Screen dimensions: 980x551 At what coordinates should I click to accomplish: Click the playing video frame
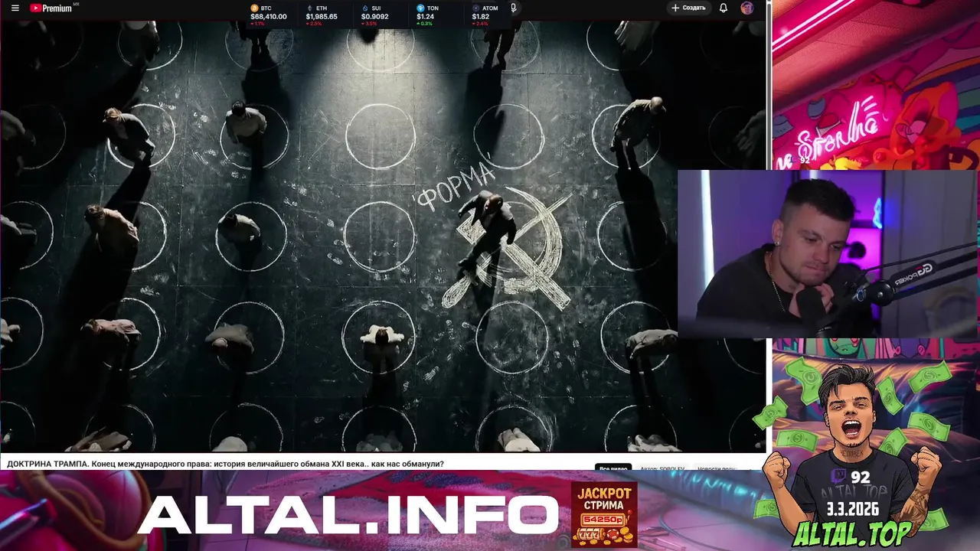pyautogui.click(x=383, y=236)
